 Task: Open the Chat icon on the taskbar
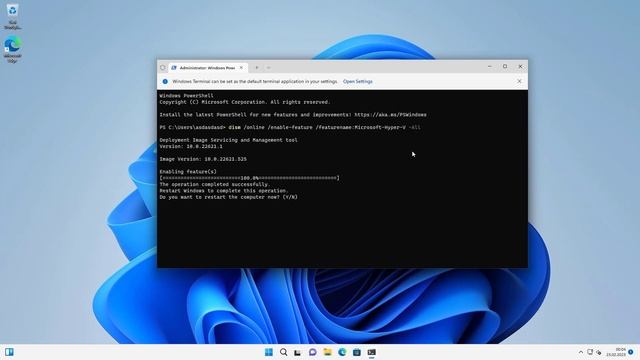point(313,352)
